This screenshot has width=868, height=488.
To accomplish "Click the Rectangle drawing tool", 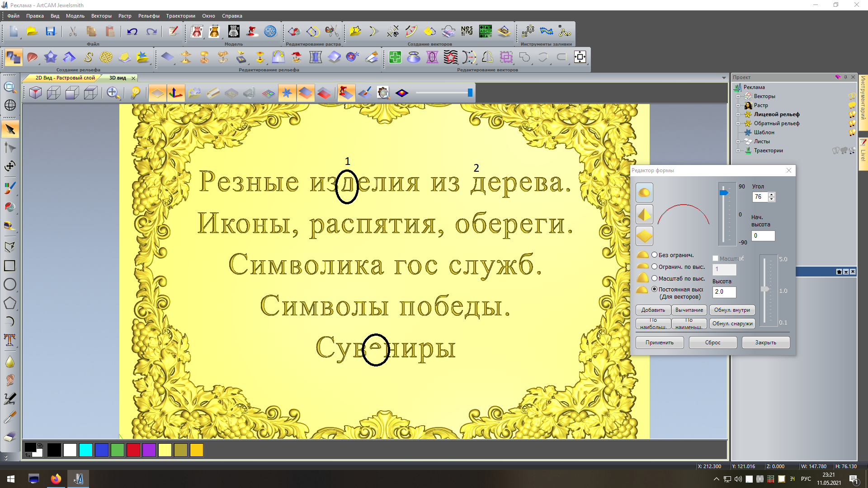I will 9,266.
